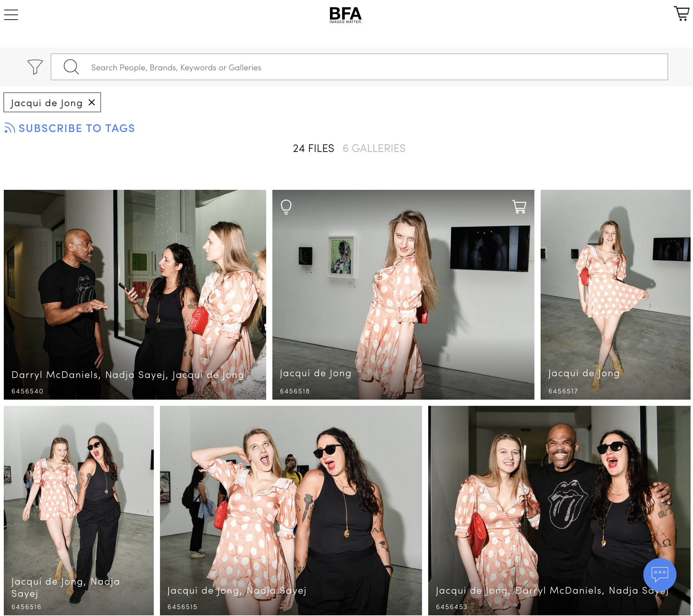693x616 pixels.
Task: Switch to the 6 Galleries tab
Action: coord(374,148)
